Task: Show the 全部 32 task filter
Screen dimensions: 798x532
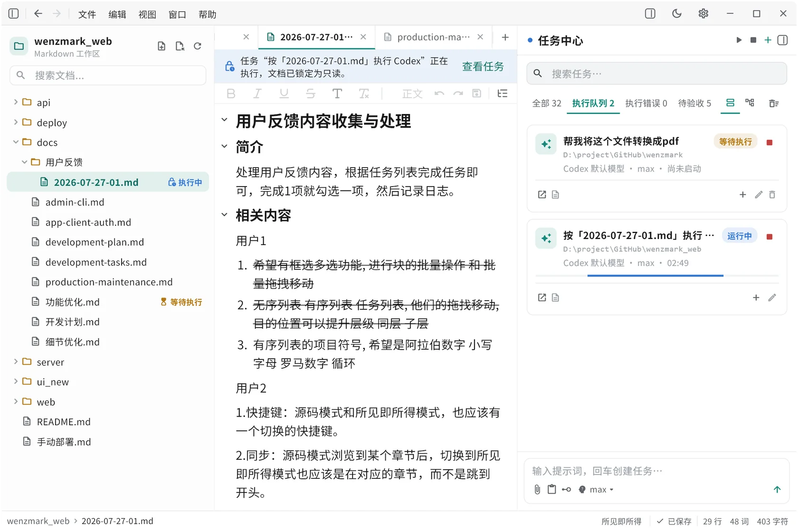Action: (546, 103)
